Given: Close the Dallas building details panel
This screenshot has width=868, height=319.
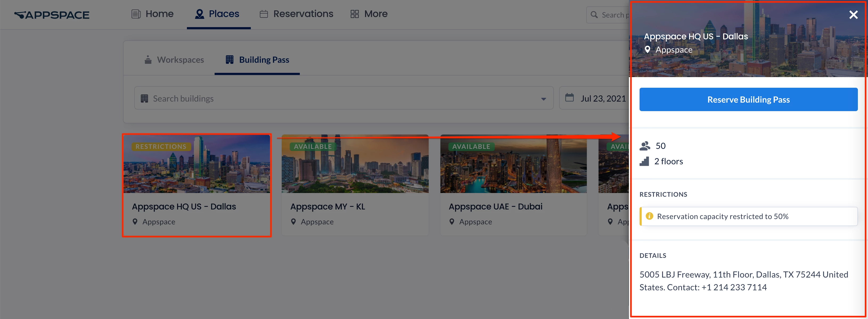Looking at the screenshot, I should [853, 15].
